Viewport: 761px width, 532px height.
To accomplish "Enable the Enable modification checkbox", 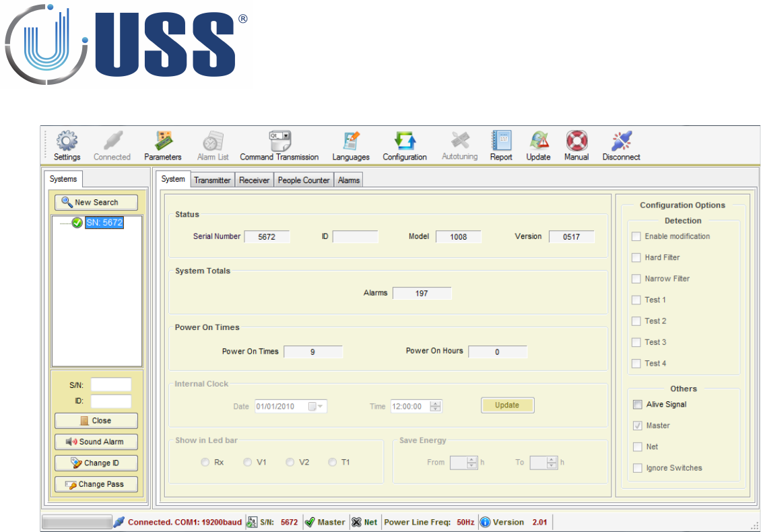I will pyautogui.click(x=636, y=236).
